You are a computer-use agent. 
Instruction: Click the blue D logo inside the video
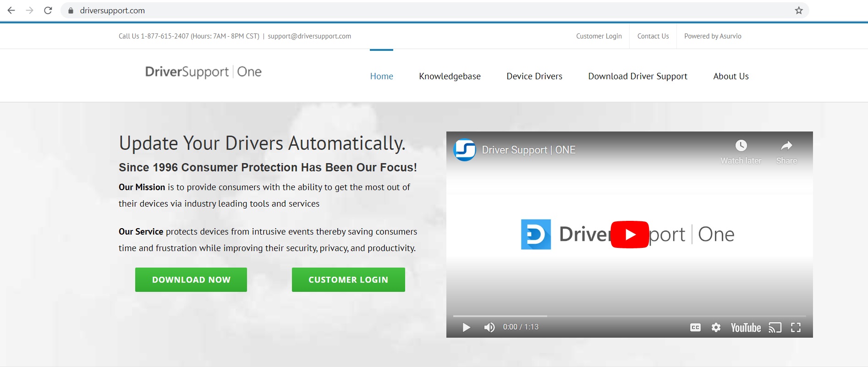click(x=536, y=234)
